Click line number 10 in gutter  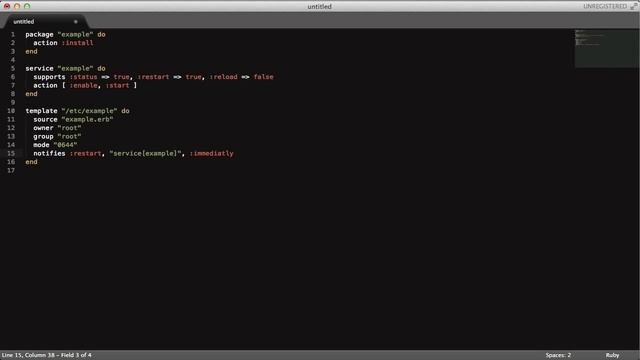click(x=11, y=111)
